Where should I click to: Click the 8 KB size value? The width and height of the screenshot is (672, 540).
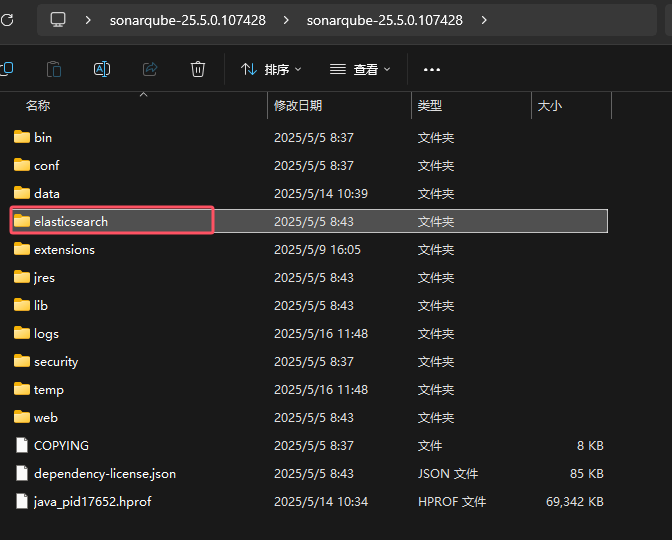pyautogui.click(x=590, y=446)
